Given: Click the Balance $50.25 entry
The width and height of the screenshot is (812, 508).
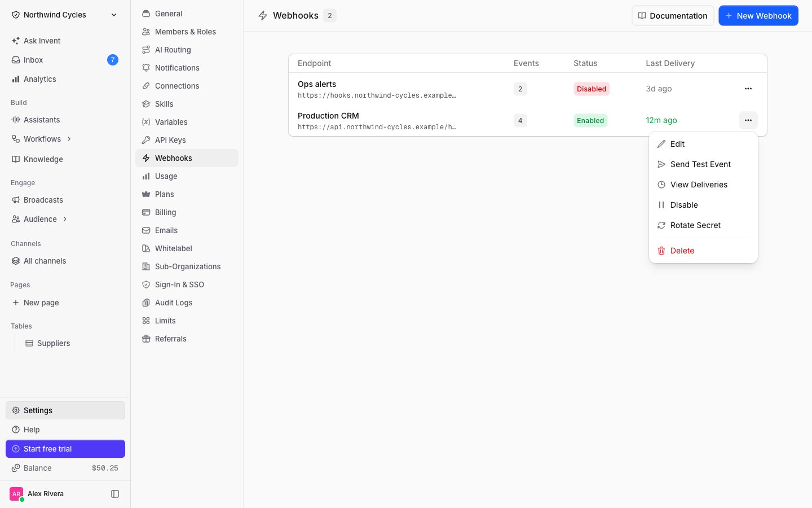Looking at the screenshot, I should (x=65, y=468).
